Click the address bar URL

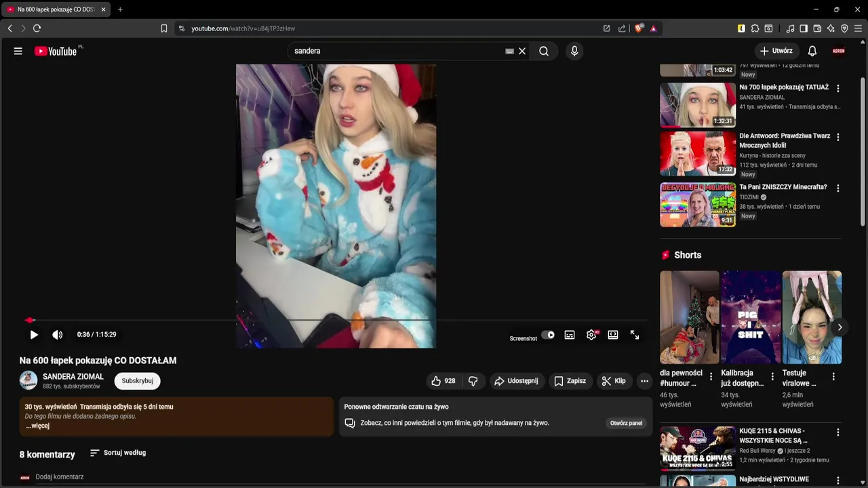tap(243, 28)
